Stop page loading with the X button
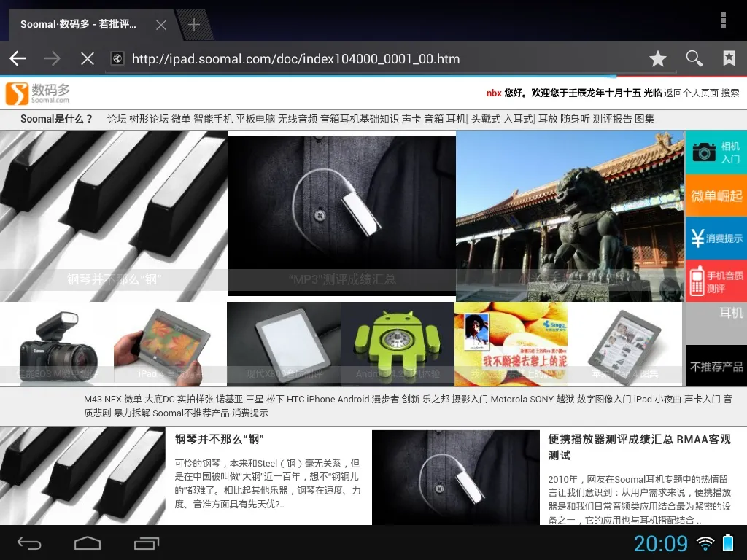 tap(88, 58)
